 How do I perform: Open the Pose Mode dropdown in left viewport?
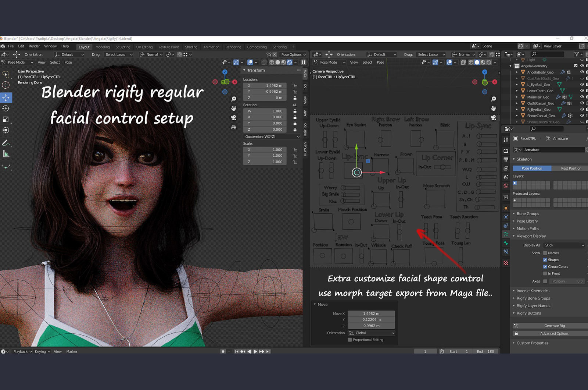coord(18,63)
